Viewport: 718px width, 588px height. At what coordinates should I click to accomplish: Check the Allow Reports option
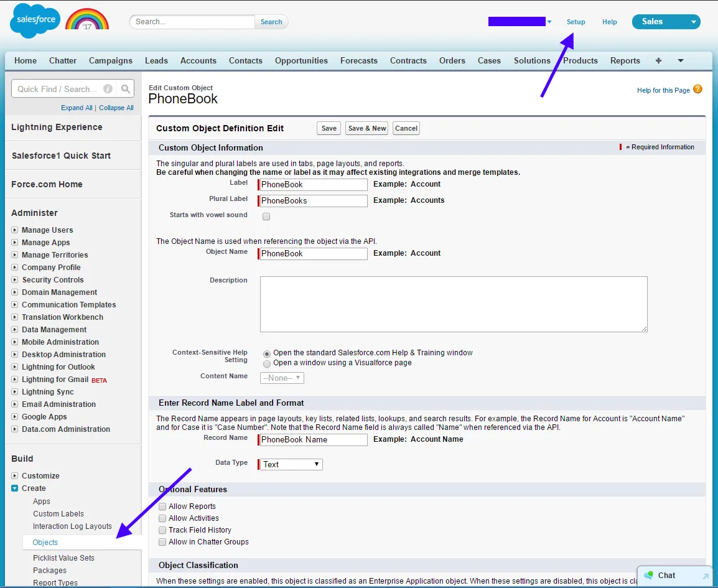[x=162, y=506]
